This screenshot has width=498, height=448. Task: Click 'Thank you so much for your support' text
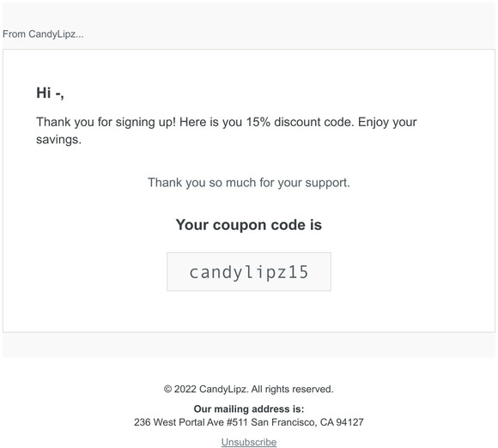pyautogui.click(x=249, y=183)
